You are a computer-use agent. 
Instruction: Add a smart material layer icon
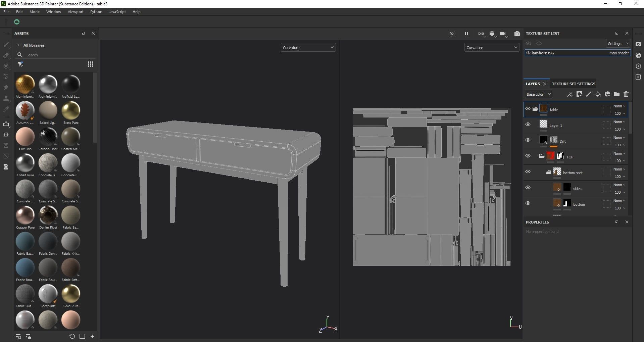pos(607,94)
